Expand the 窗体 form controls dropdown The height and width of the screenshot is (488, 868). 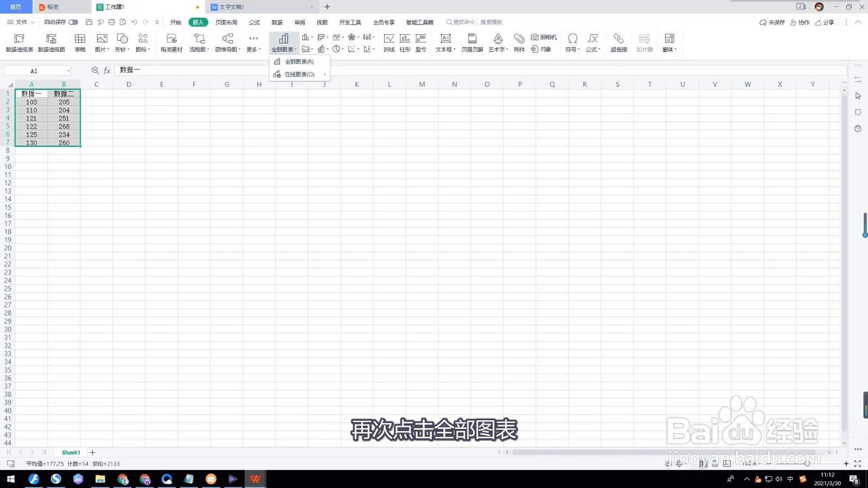[669, 42]
